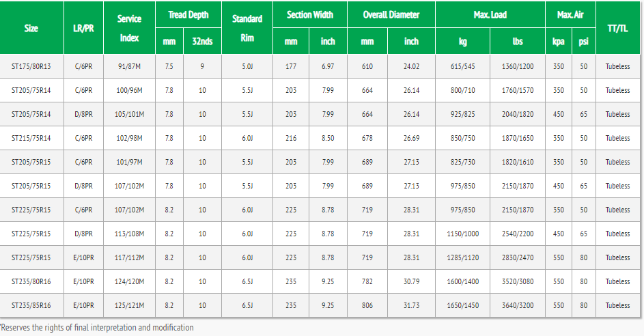Select the Tread Depth header
This screenshot has height=336, width=644.
tap(188, 14)
